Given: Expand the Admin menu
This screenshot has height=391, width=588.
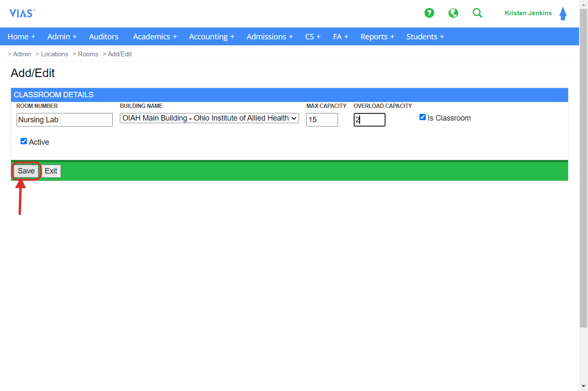Looking at the screenshot, I should 62,37.
